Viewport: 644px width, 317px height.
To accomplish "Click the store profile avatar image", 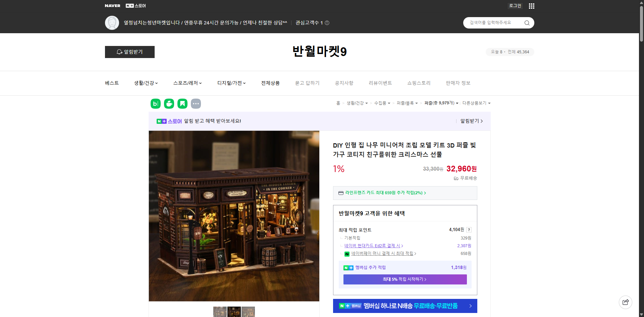I will click(x=112, y=23).
